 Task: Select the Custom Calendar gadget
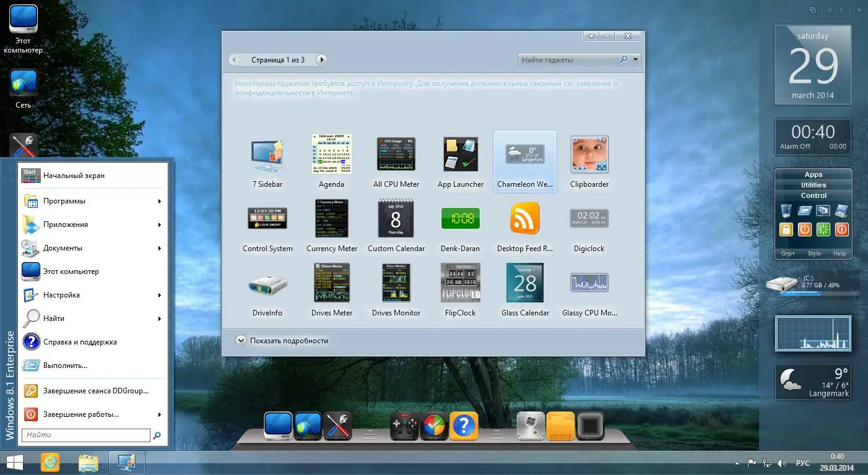point(396,218)
